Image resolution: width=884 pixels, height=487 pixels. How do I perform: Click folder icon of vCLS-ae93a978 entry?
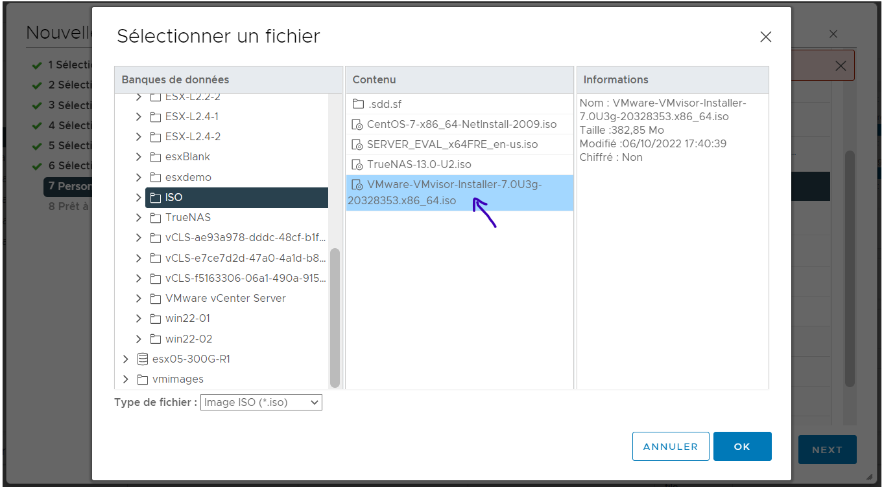pyautogui.click(x=155, y=238)
